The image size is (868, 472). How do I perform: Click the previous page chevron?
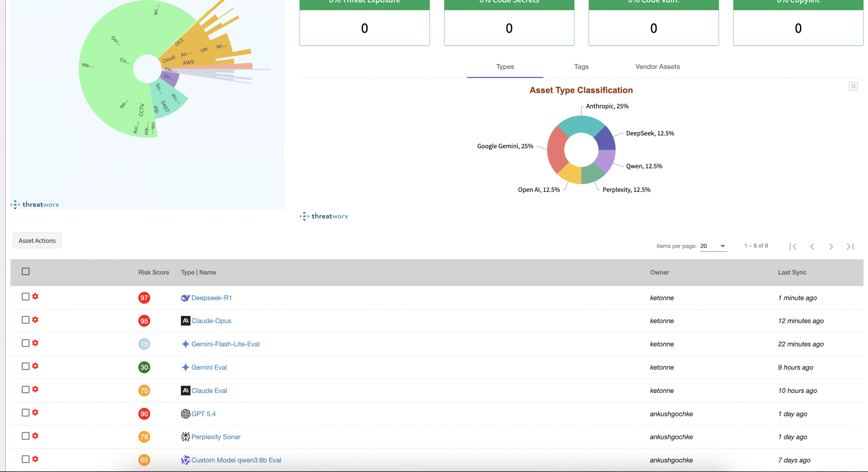812,246
